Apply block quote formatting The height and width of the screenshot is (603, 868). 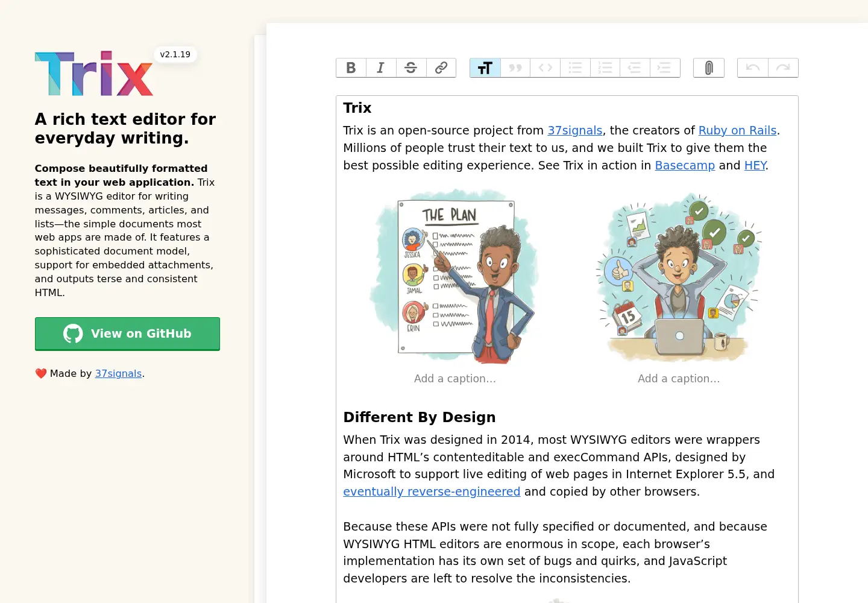coord(515,68)
